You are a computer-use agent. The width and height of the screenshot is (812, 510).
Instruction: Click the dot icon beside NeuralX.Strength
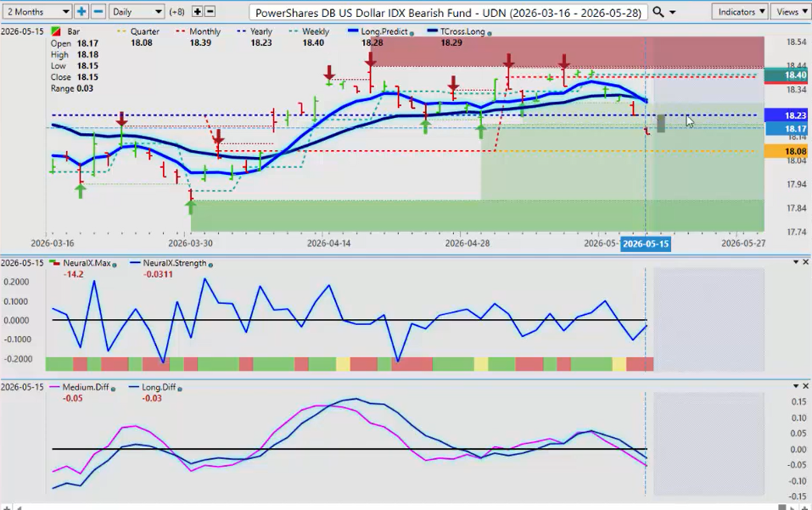pos(210,264)
